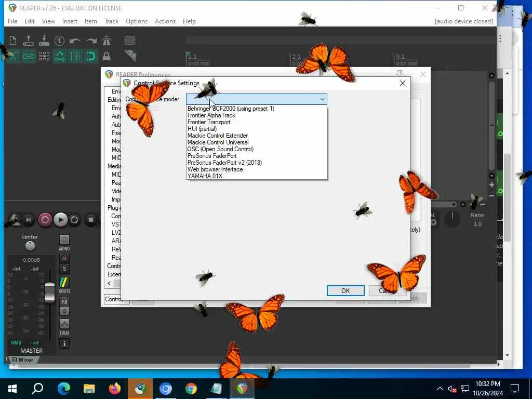Toggle the padlock locking icon
The width and height of the screenshot is (532, 399).
coord(107,56)
